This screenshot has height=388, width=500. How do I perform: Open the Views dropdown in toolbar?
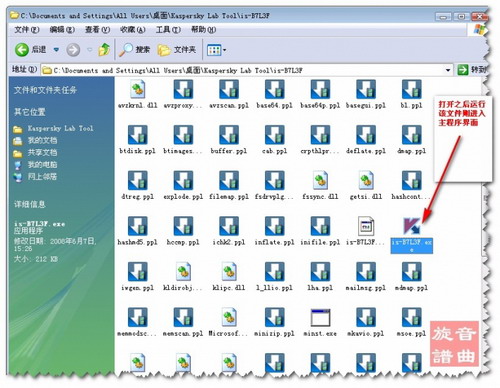pos(216,50)
